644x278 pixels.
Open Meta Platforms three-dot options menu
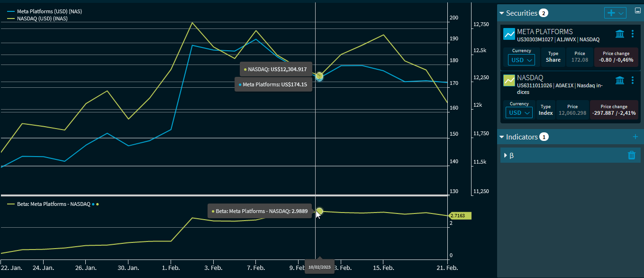633,34
